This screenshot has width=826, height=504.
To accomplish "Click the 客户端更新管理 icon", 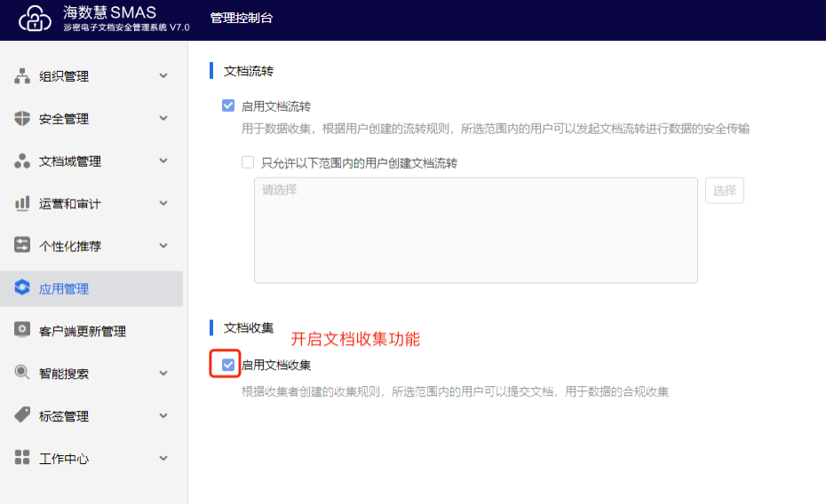I will coord(22,330).
